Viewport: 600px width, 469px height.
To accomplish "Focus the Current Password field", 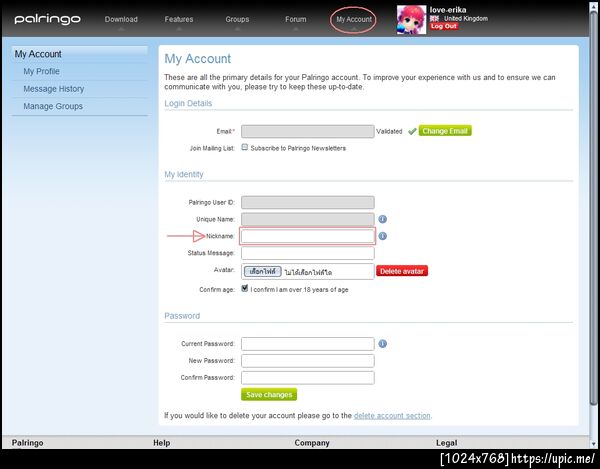I will (308, 344).
